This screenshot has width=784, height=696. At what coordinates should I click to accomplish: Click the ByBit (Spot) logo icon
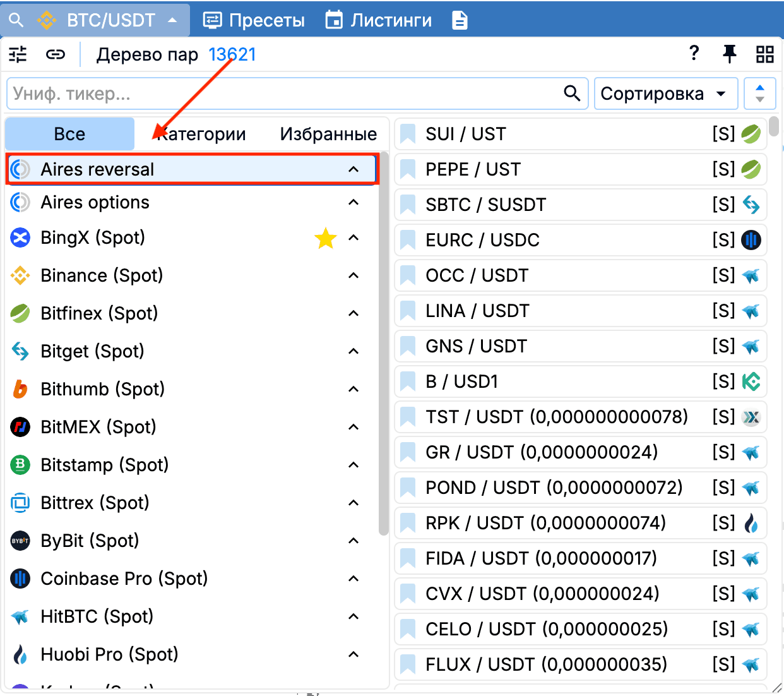point(20,541)
